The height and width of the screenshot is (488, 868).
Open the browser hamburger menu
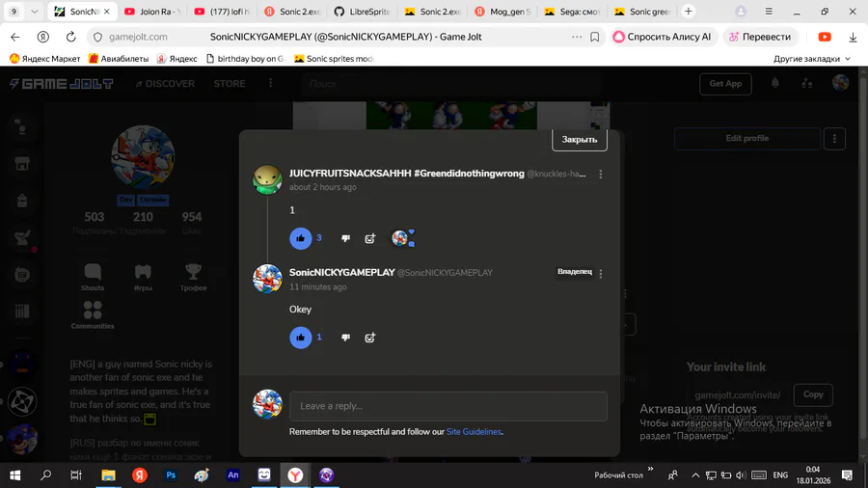[769, 11]
